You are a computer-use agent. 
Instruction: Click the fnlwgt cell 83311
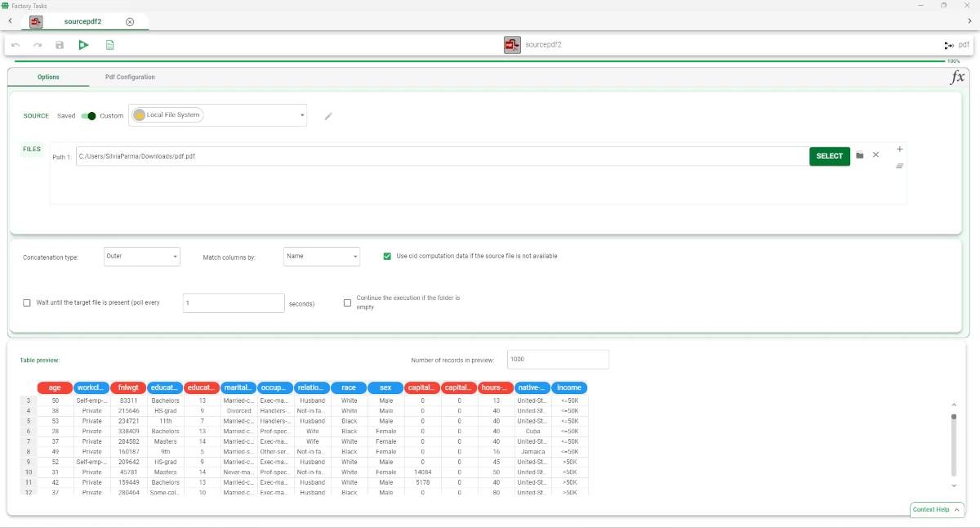pyautogui.click(x=128, y=400)
